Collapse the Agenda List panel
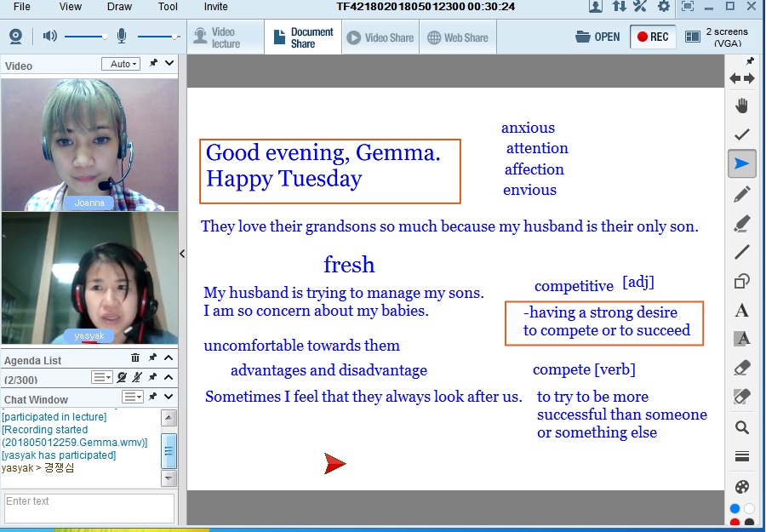Screen dimensions: 766x532 tap(169, 358)
